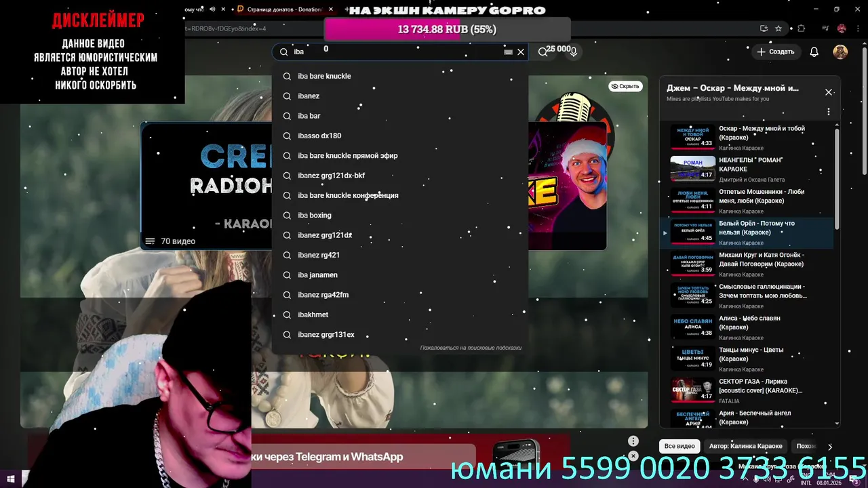Play 'Алиса - Небо славян' playlist item
Image resolution: width=868 pixels, height=488 pixels.
pos(747,327)
